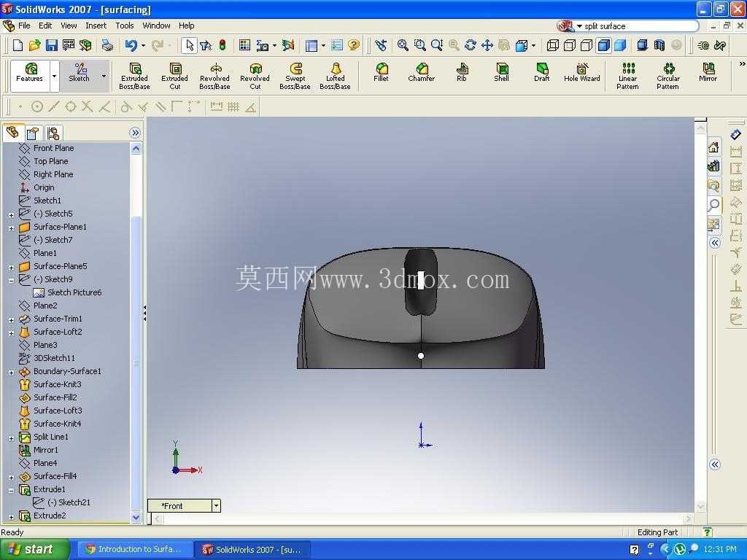The height and width of the screenshot is (560, 747).
Task: Open the Features toolbar dropdown arrow
Action: [x=54, y=76]
